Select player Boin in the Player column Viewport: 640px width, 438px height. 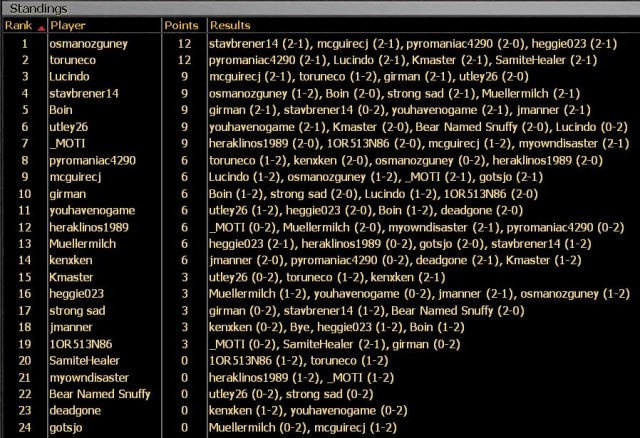[61, 110]
